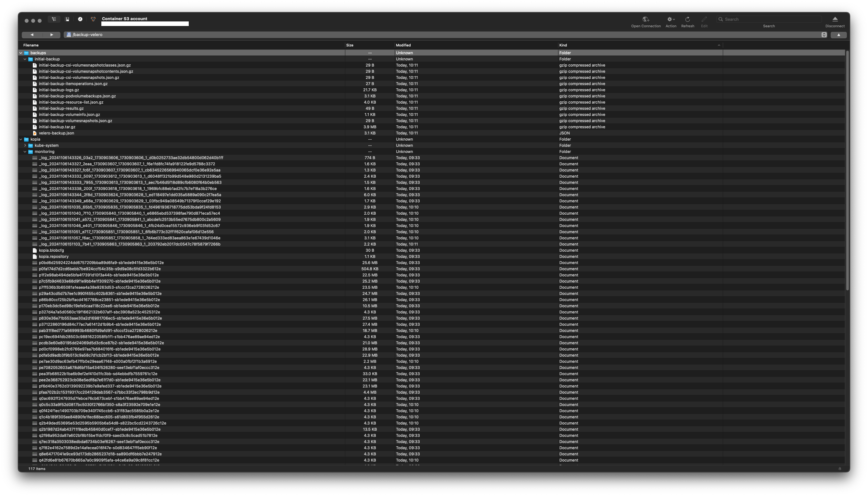Sort by Kind column header
The image size is (868, 496).
[x=640, y=45]
